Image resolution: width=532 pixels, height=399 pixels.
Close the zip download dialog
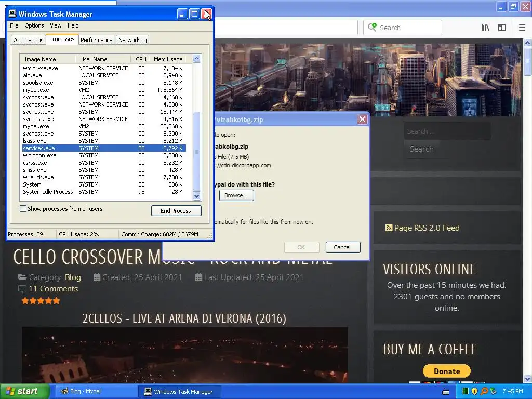pyautogui.click(x=362, y=119)
